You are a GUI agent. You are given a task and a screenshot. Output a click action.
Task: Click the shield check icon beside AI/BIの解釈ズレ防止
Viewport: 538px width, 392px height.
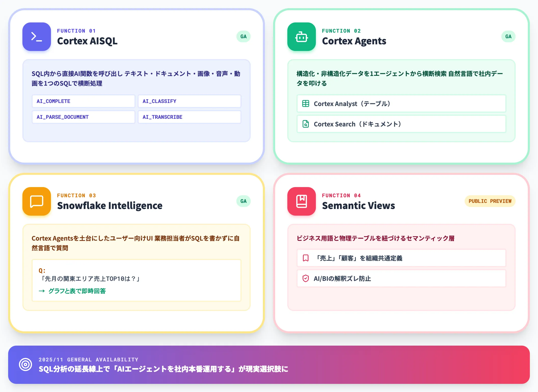[306, 278]
